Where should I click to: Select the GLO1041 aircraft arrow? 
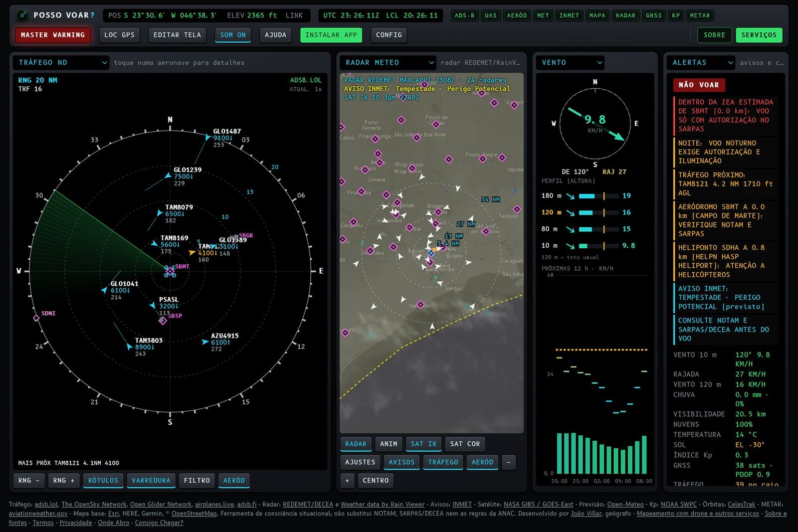click(104, 290)
